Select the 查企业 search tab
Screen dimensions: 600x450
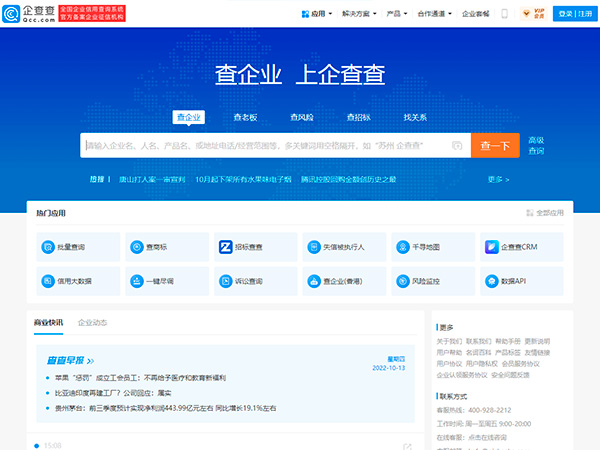click(x=189, y=117)
